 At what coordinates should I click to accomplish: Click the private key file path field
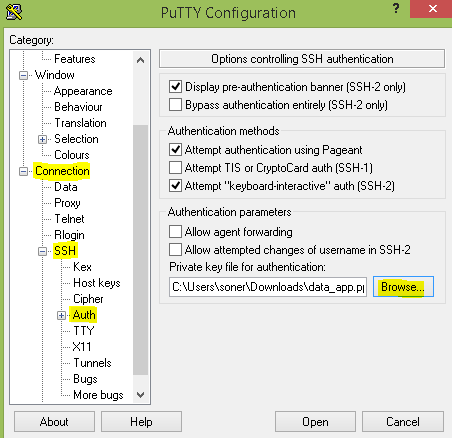click(268, 287)
